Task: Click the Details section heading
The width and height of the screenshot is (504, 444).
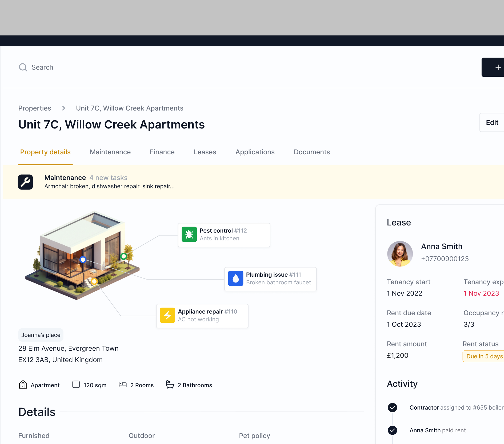Action: (x=37, y=412)
